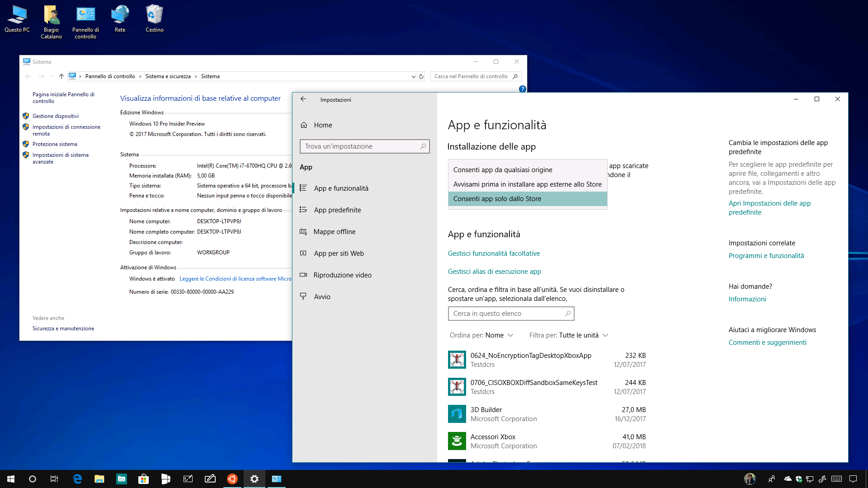868x488 pixels.
Task: Select the Accessori Xbox app icon
Action: pyautogui.click(x=457, y=441)
